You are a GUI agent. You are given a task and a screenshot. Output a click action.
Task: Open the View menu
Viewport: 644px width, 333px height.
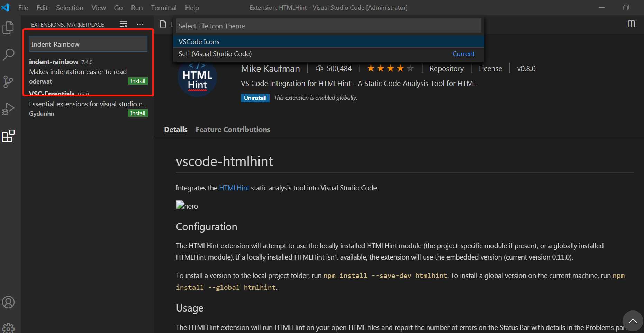coord(99,8)
